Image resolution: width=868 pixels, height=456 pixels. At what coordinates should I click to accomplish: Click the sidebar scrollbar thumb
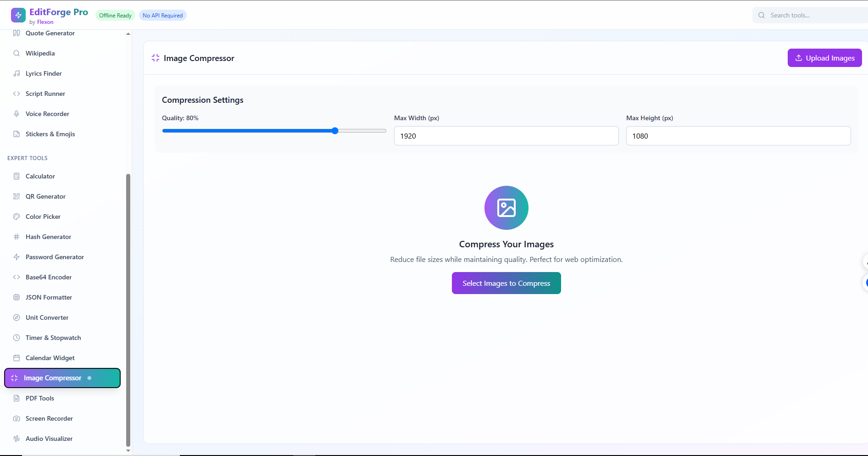128,310
